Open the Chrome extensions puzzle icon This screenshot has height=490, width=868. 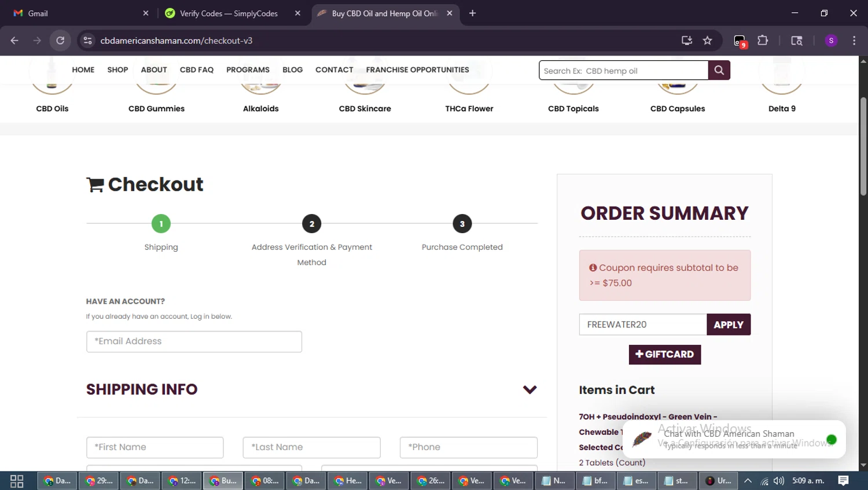[763, 40]
